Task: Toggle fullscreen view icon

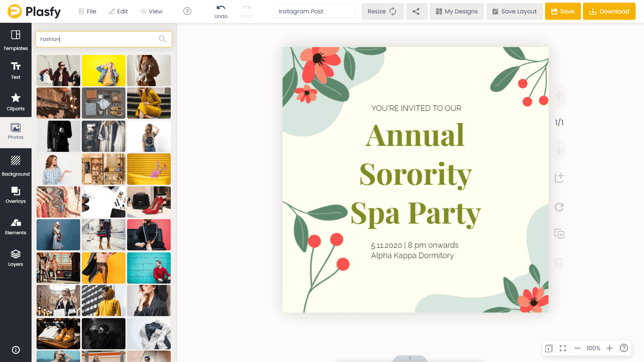Action: point(563,348)
